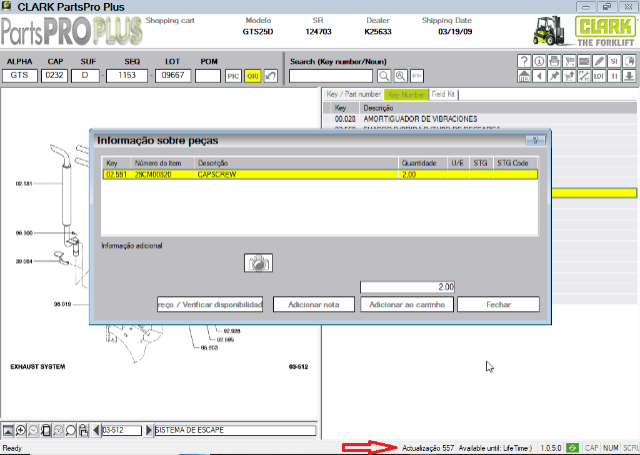Click the cart upload arrow icon
640x455 pixels.
click(x=569, y=76)
